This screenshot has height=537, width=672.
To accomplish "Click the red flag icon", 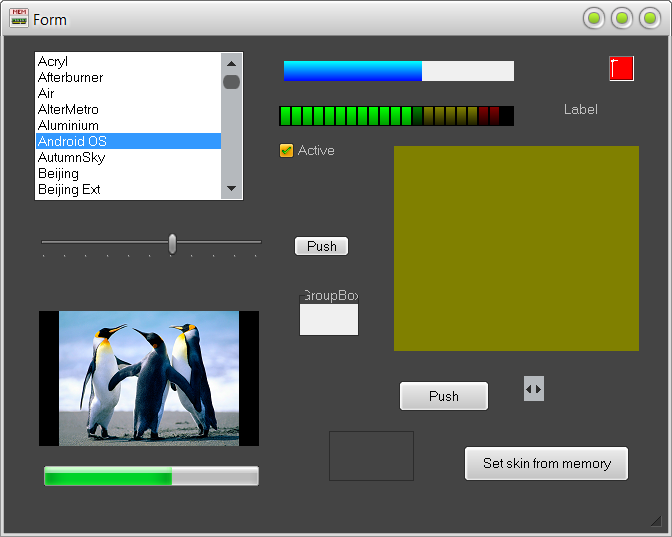I will point(621,69).
